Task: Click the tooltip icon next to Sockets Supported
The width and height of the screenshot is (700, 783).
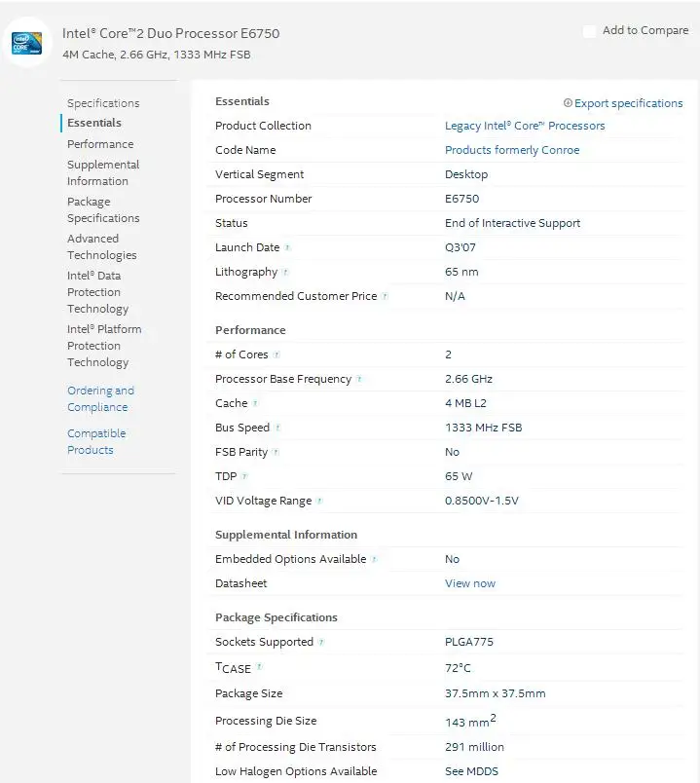Action: tap(322, 642)
